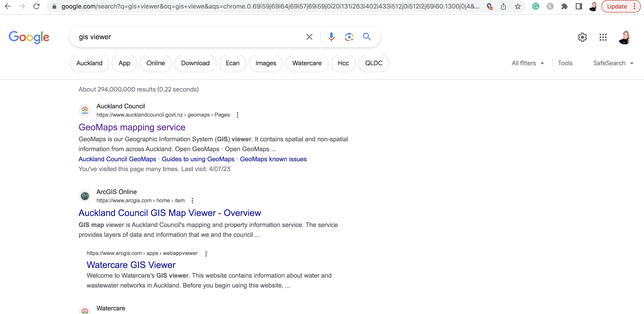The height and width of the screenshot is (314, 644).
Task: Select the Ecan filter chip
Action: pos(232,63)
